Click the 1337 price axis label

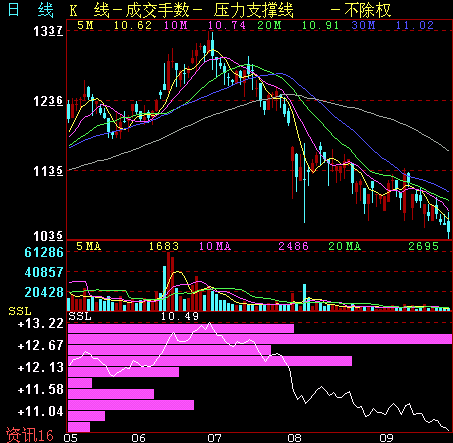click(x=48, y=31)
